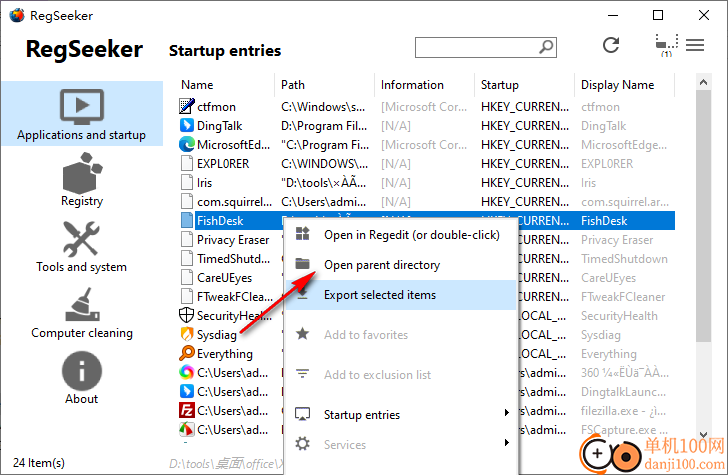Click the gear icon beside Services

[303, 443]
